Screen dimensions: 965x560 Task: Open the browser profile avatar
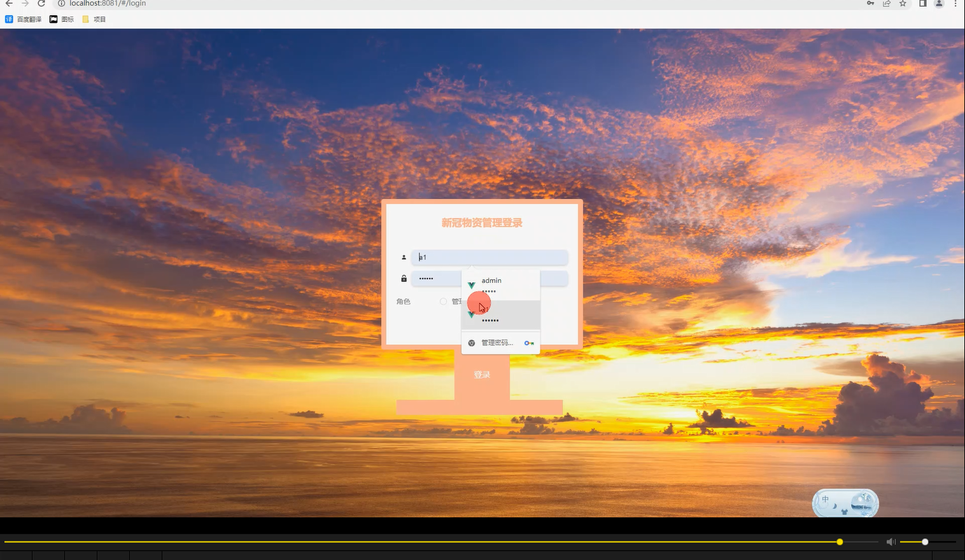(939, 3)
